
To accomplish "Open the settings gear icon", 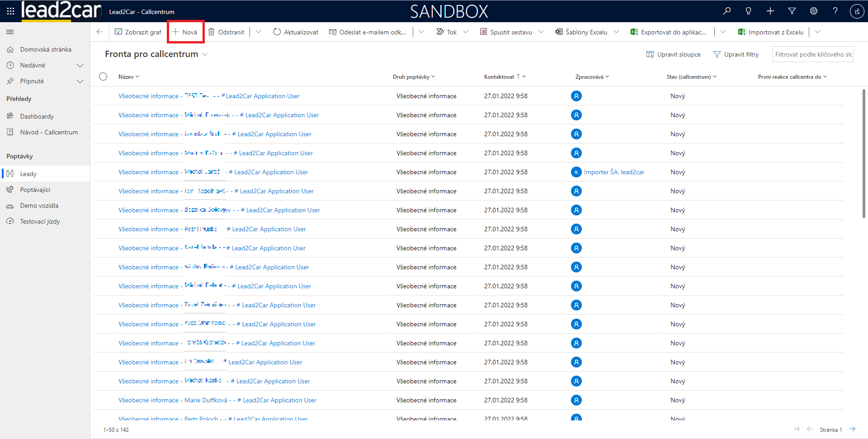I will coord(814,11).
